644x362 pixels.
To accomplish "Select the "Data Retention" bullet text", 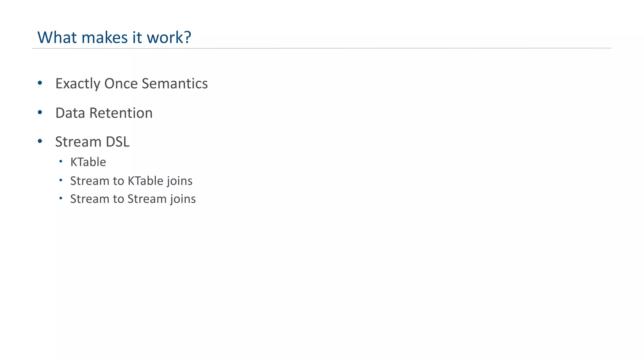I will (x=104, y=113).
